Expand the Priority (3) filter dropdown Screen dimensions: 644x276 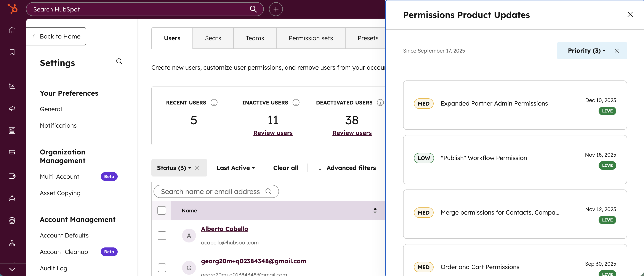(x=586, y=51)
